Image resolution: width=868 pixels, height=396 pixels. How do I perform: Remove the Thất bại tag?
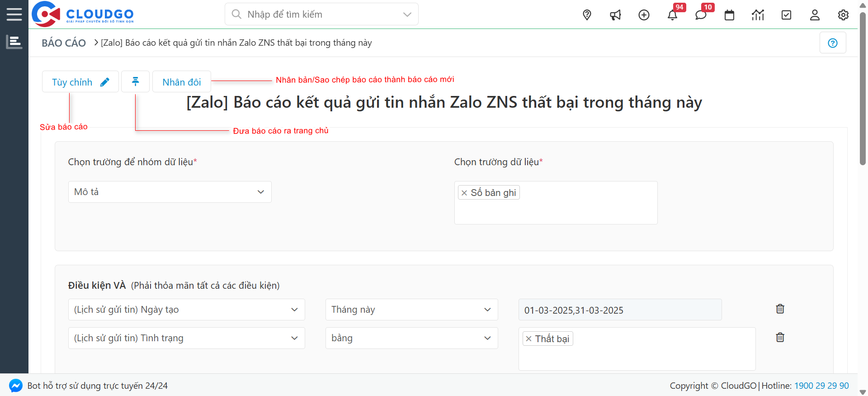pos(528,339)
